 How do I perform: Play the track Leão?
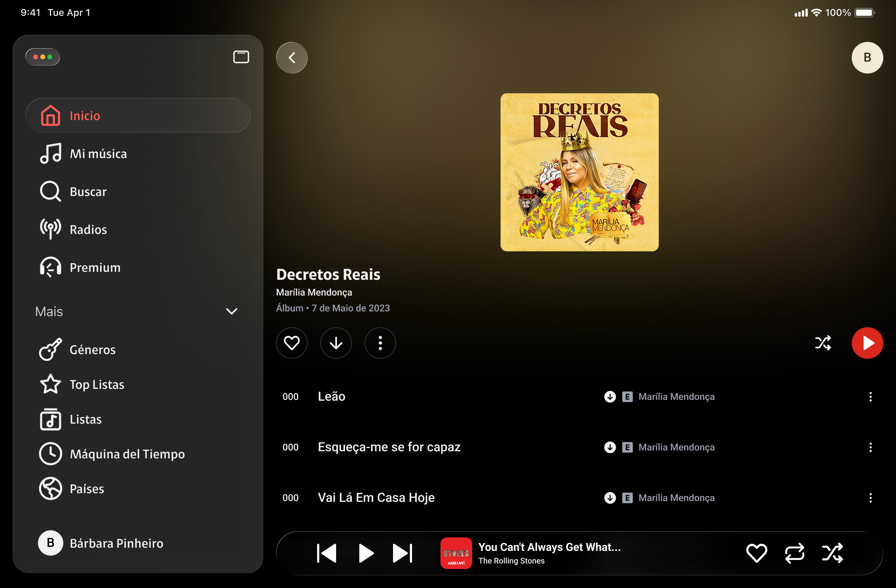(331, 396)
